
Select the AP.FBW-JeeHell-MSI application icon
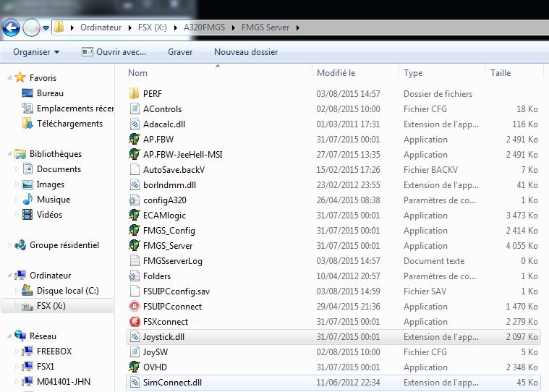tap(135, 154)
